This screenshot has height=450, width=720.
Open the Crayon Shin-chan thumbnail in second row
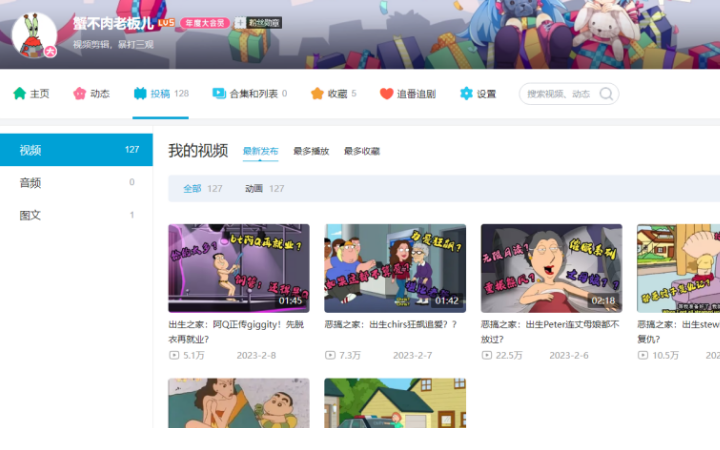pos(239,403)
